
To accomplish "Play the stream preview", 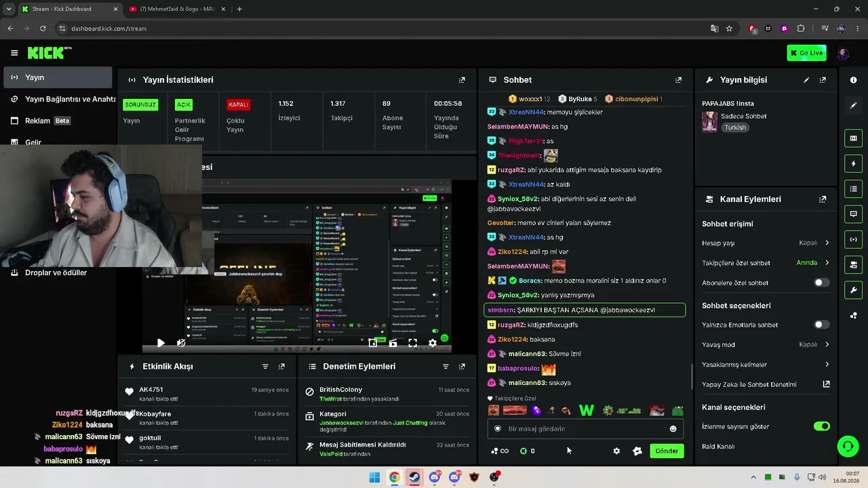I will [x=161, y=344].
